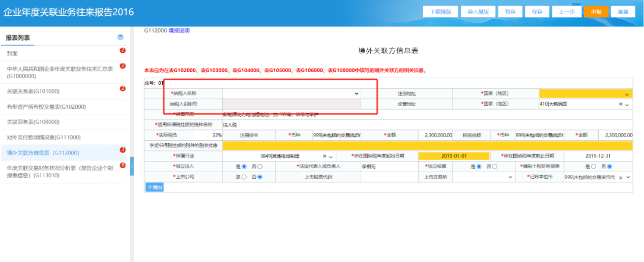Click the 所在国纳税年度起始日期 date field
The height and width of the screenshot is (262, 644).
[454, 156]
